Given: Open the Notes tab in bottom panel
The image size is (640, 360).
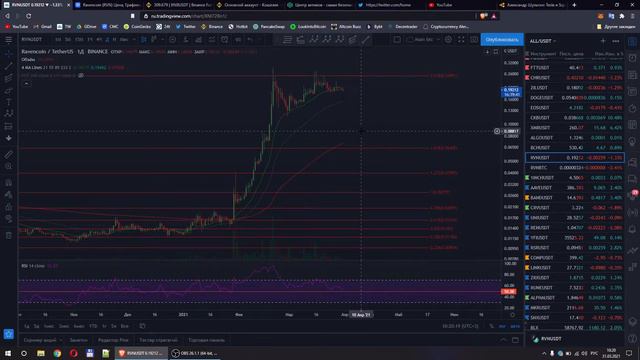Looking at the screenshot, I should (x=78, y=340).
